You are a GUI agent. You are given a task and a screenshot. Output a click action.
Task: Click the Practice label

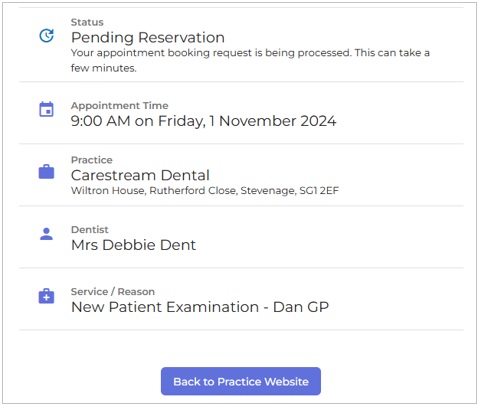pos(92,160)
